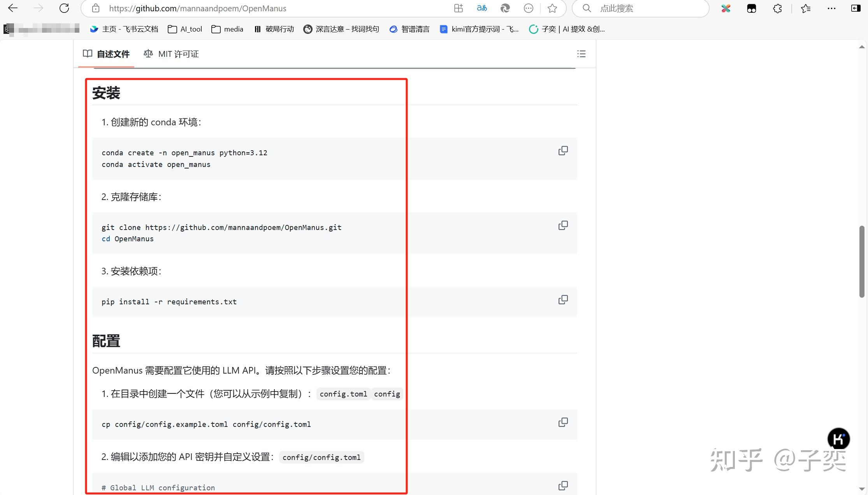Select the 自述文件 tab

tap(113, 54)
